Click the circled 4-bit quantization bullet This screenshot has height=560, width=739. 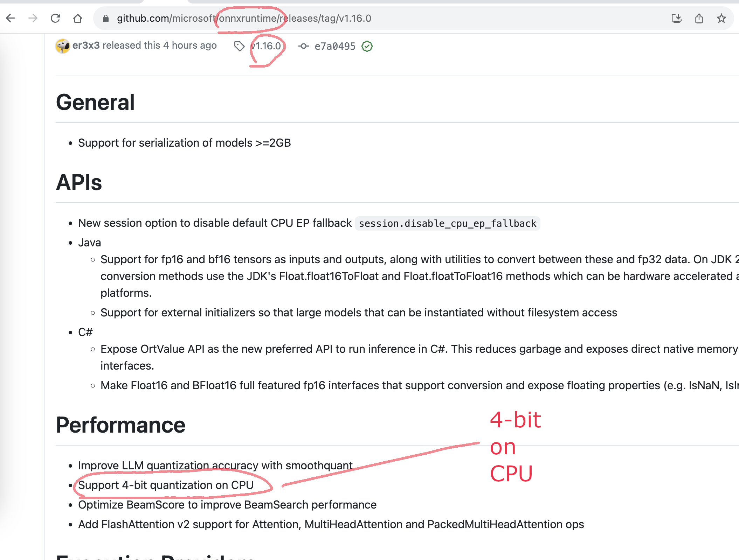[x=166, y=485]
